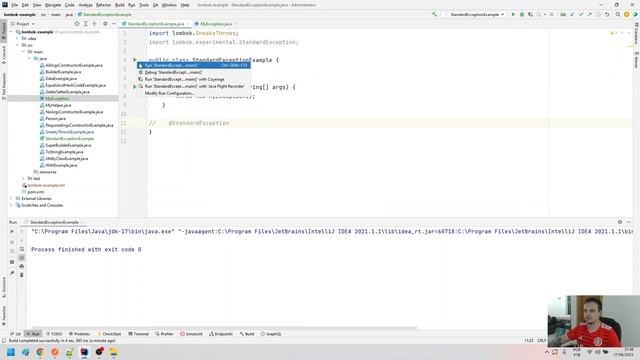Click the Build project hammer icon
Image resolution: width=640 pixels, height=360 pixels.
[x=434, y=14]
